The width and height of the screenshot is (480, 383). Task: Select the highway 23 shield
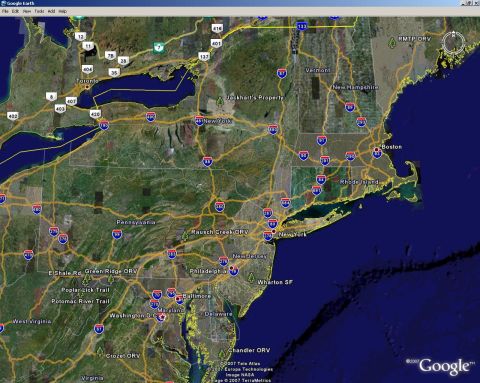point(123,61)
